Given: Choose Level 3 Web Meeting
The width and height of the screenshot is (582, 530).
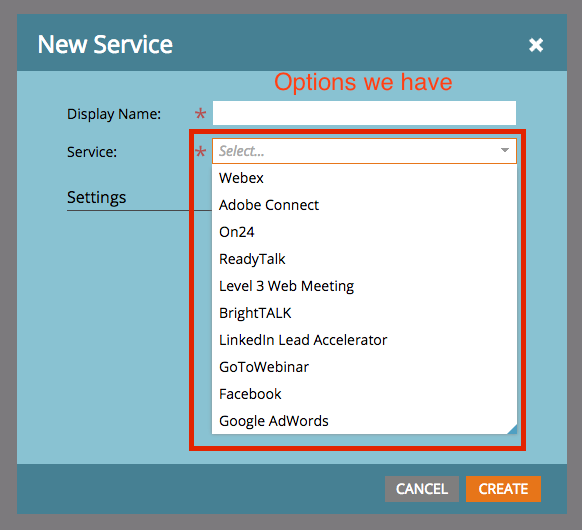Looking at the screenshot, I should 364,286.
